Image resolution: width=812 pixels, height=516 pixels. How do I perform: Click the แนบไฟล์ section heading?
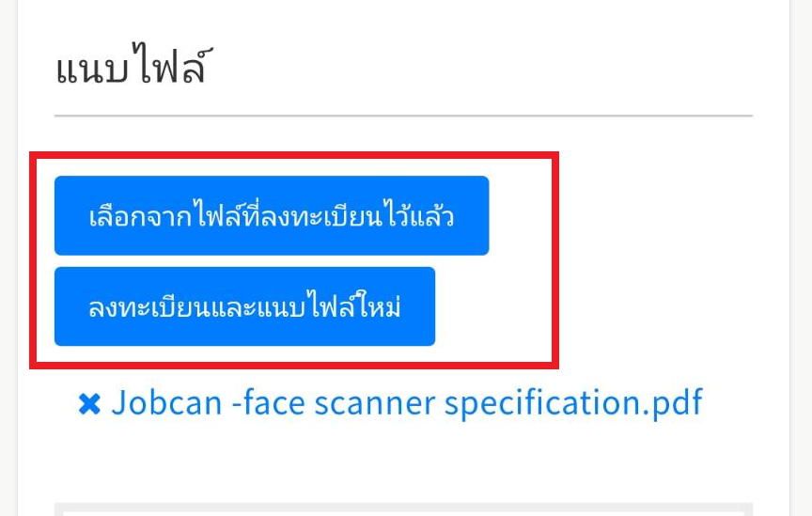pyautogui.click(x=131, y=70)
